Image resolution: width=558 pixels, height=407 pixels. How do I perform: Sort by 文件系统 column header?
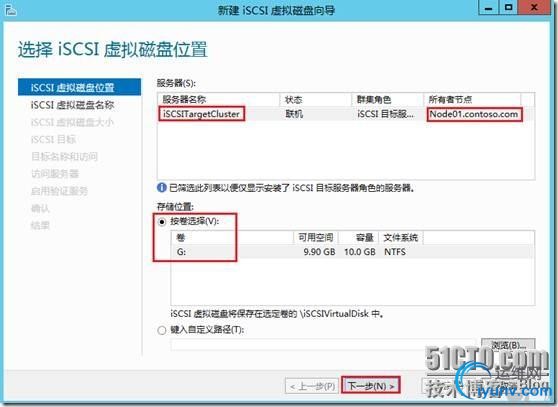[401, 238]
